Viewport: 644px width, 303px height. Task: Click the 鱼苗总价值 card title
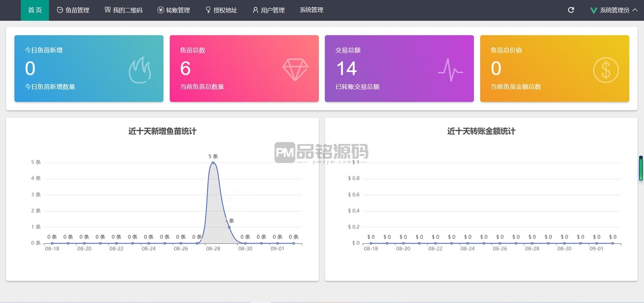coord(506,50)
